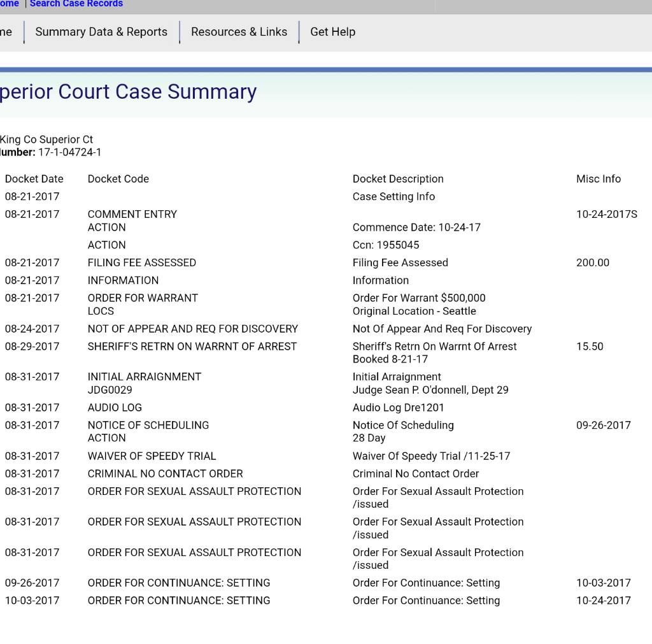Click the NOT OF APPEAR AND REQ FOR DISCOVERY code
Screen dimensions: 652x644
tap(192, 329)
